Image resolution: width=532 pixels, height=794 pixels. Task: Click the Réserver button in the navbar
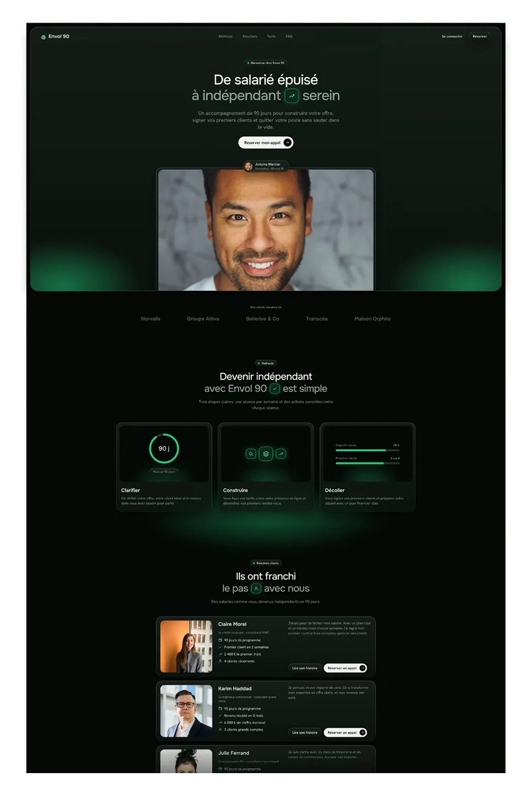coord(480,37)
